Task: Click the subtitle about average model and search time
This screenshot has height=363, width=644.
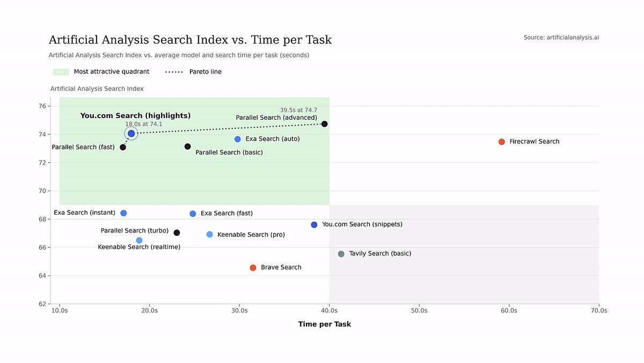Action: pos(179,55)
